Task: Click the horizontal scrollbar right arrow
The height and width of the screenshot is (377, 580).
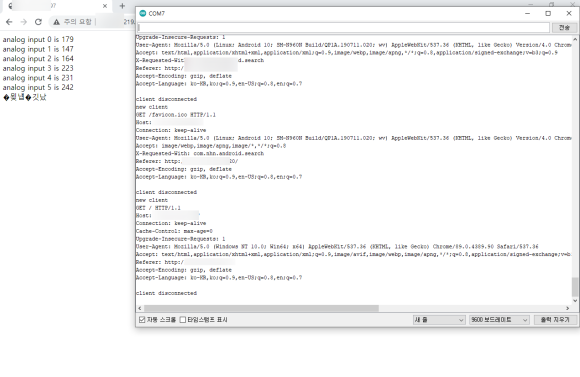Action: tap(568, 308)
